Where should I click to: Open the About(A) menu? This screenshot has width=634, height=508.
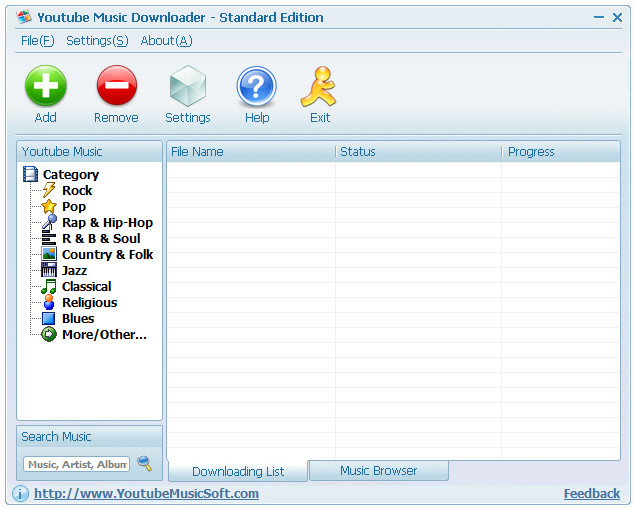click(166, 40)
